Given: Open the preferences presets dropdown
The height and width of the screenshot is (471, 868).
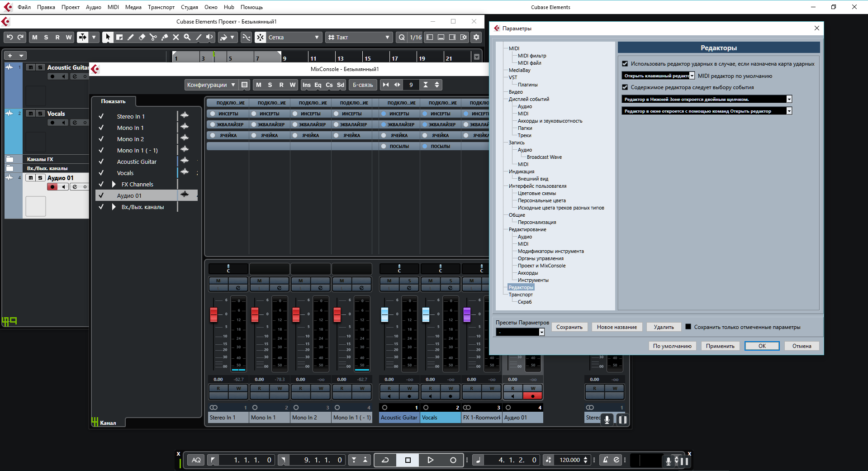Looking at the screenshot, I should (520, 332).
